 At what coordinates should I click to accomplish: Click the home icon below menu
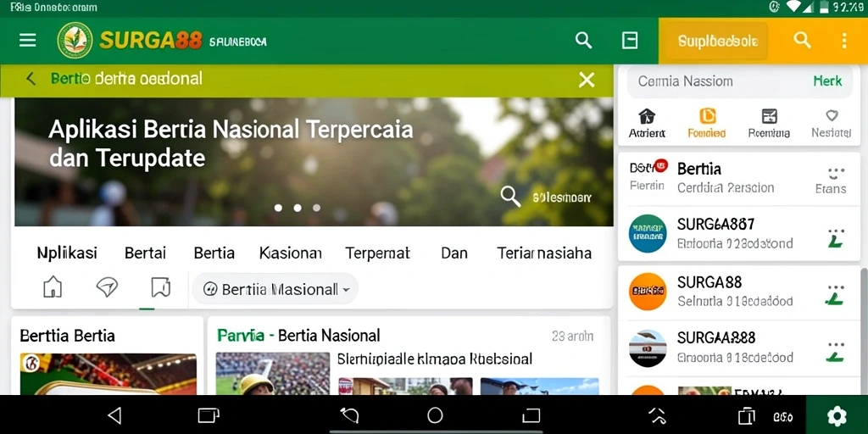click(53, 287)
